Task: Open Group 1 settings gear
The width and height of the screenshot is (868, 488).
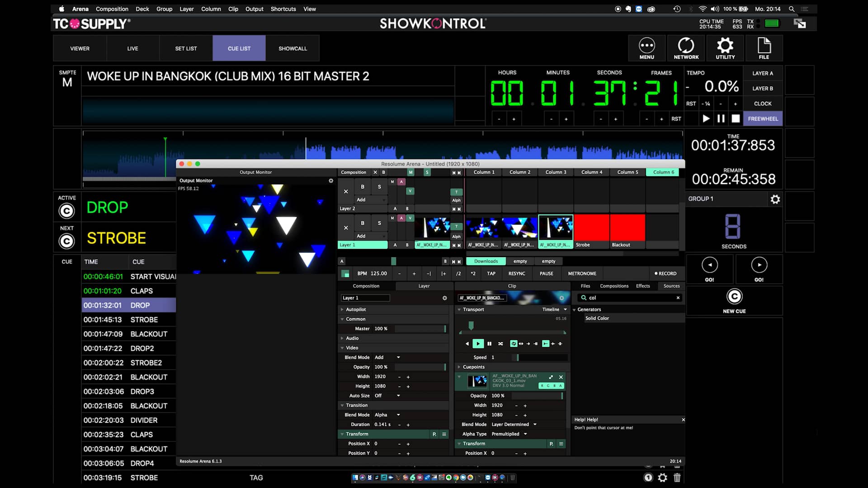Action: [775, 199]
